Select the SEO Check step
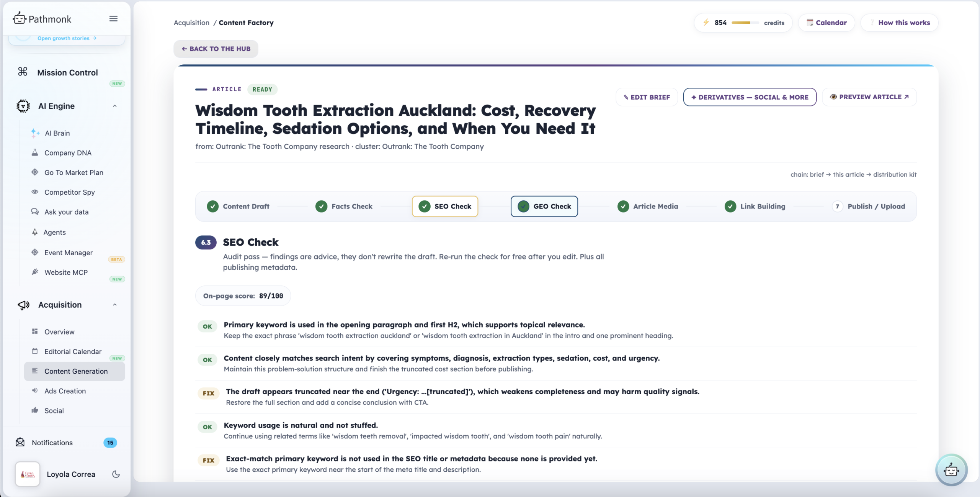The height and width of the screenshot is (497, 980). pos(445,206)
